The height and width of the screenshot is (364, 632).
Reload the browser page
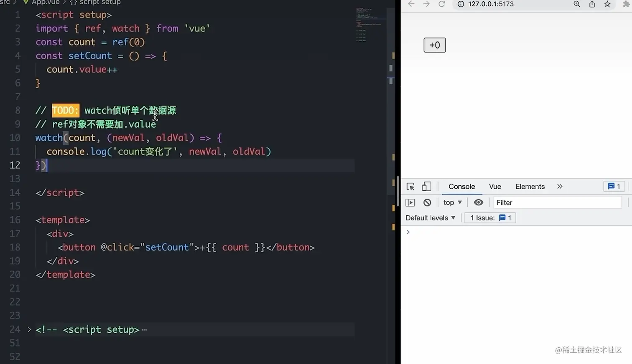(x=442, y=4)
